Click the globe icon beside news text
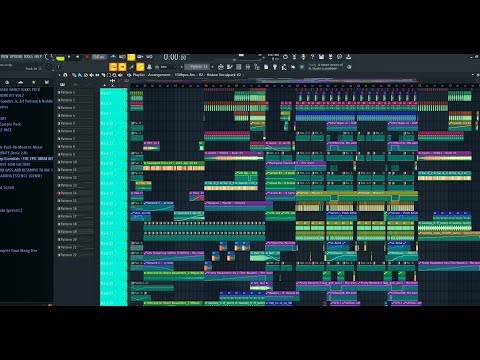 [x=349, y=67]
